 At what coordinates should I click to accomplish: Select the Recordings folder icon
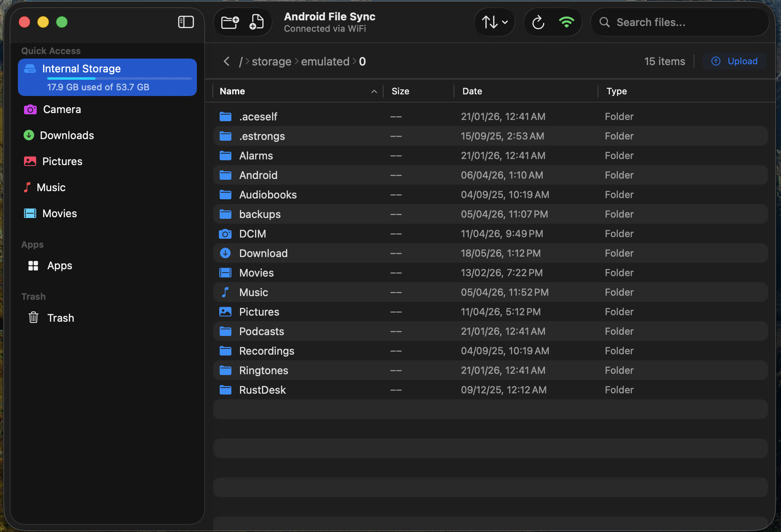(x=225, y=351)
